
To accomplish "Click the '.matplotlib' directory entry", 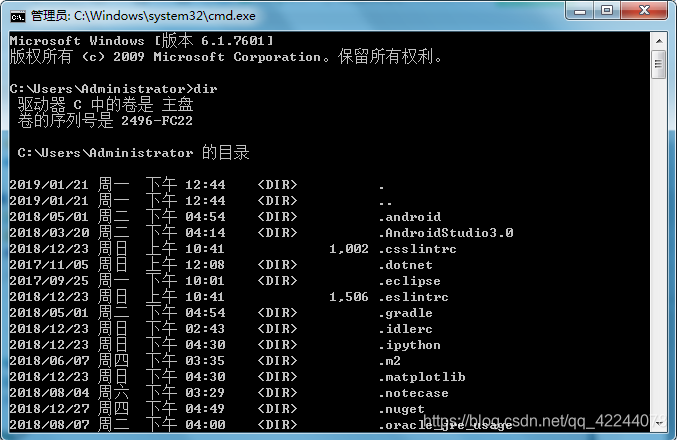I will click(422, 377).
